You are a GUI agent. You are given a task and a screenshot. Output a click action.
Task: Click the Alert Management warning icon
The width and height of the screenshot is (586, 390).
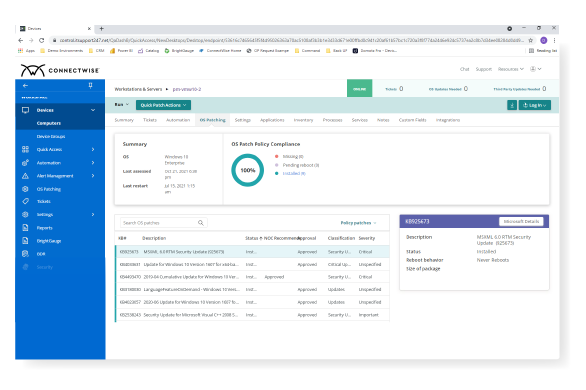coord(25,176)
